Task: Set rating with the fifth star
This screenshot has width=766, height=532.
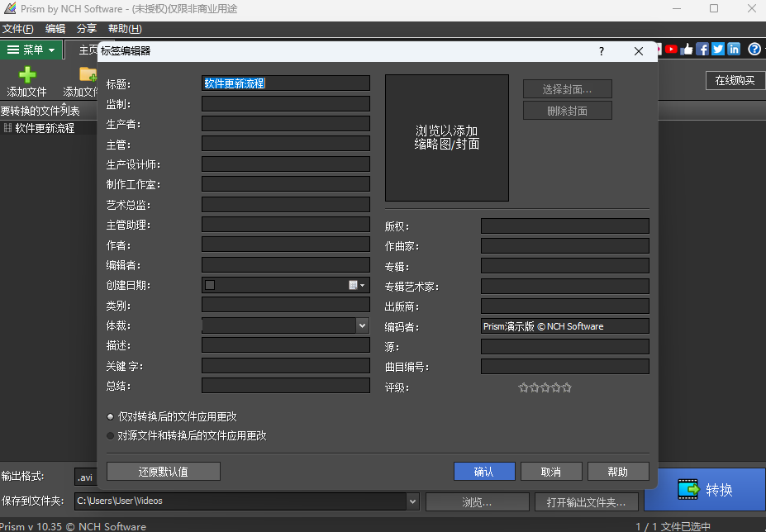Action: coord(567,388)
